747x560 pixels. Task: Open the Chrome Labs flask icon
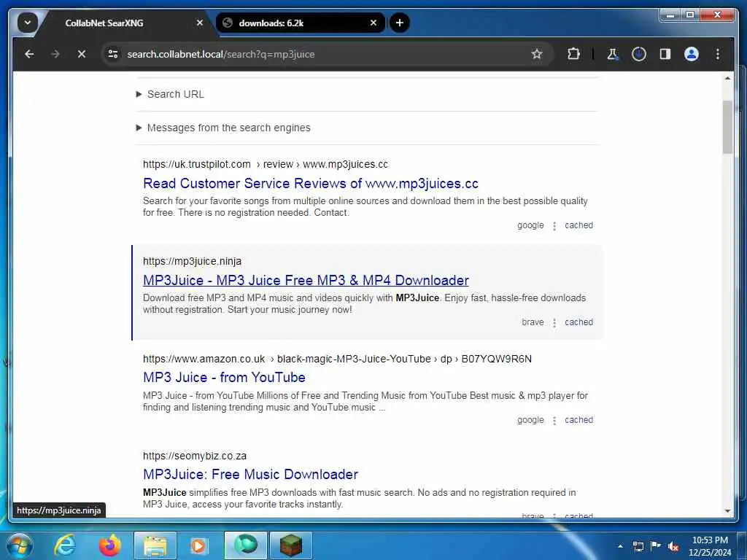click(613, 54)
